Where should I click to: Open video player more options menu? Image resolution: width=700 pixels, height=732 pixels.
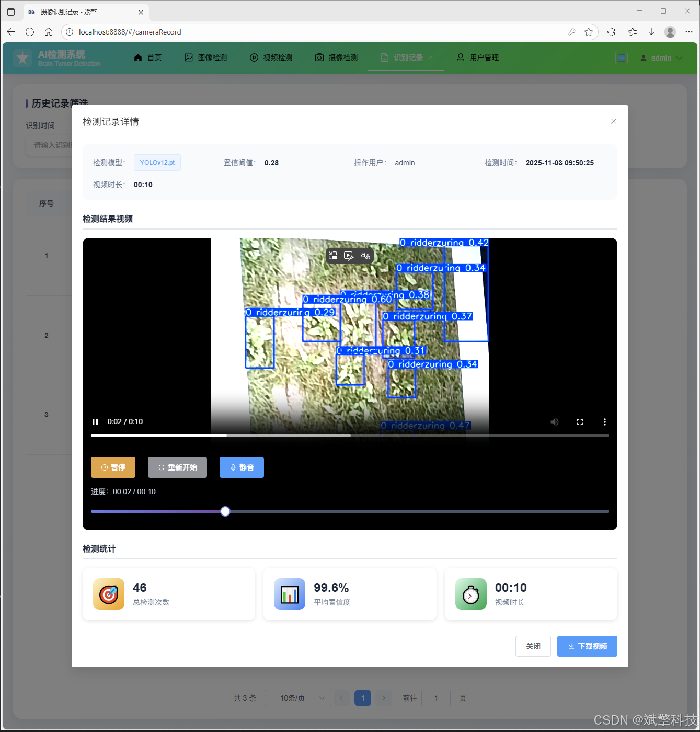click(x=605, y=422)
